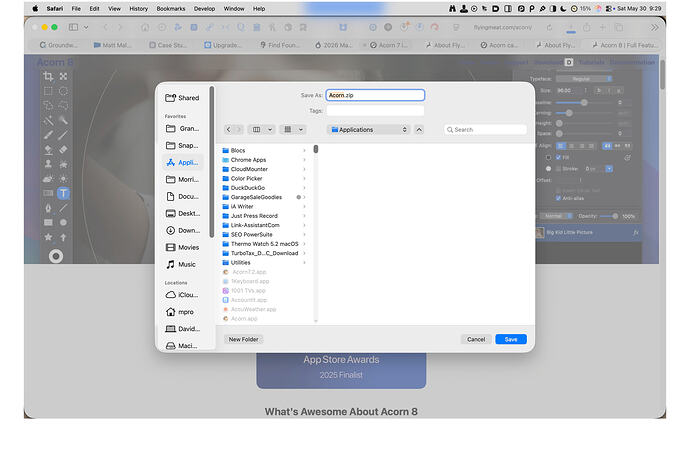Open the mpro home folder

(x=182, y=312)
